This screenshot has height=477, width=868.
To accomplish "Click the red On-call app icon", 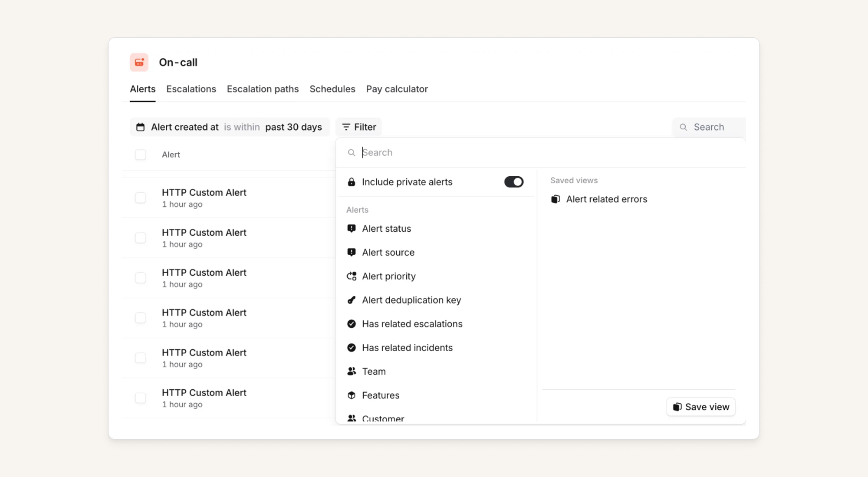I will coord(139,63).
